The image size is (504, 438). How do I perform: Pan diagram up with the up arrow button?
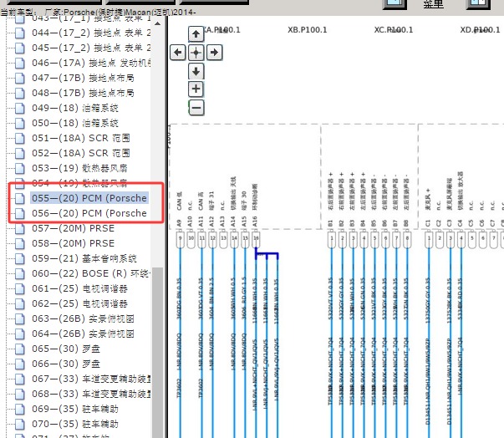tap(196, 34)
